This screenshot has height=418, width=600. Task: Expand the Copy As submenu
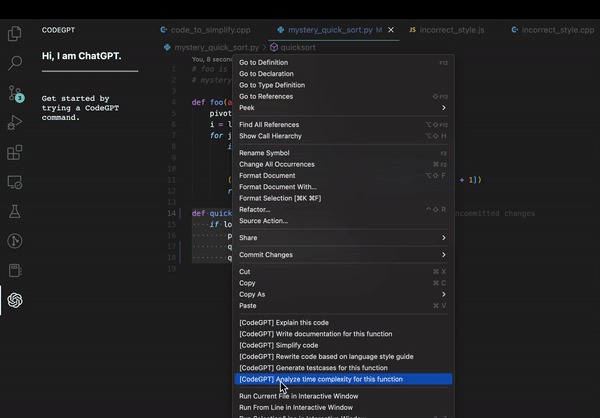click(x=343, y=294)
